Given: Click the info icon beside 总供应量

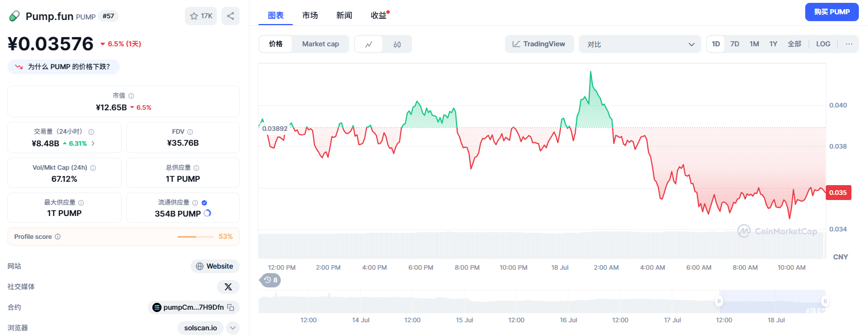Looking at the screenshot, I should 196,168.
